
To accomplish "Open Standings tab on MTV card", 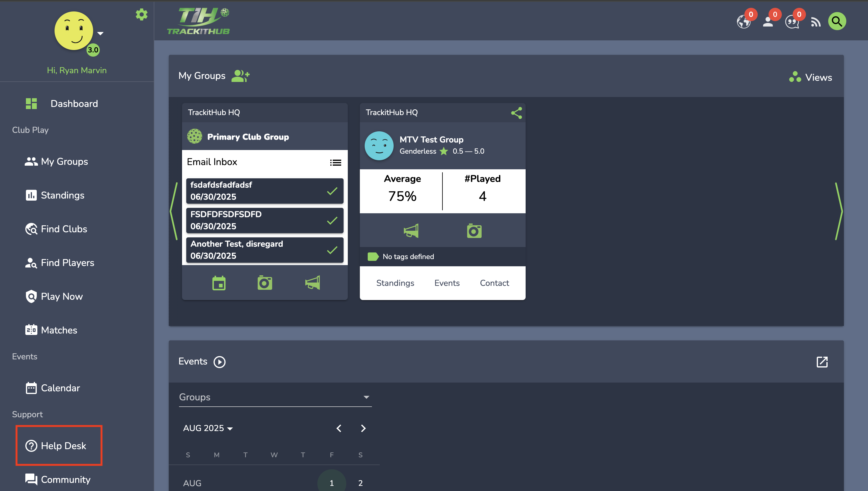I will [x=395, y=283].
